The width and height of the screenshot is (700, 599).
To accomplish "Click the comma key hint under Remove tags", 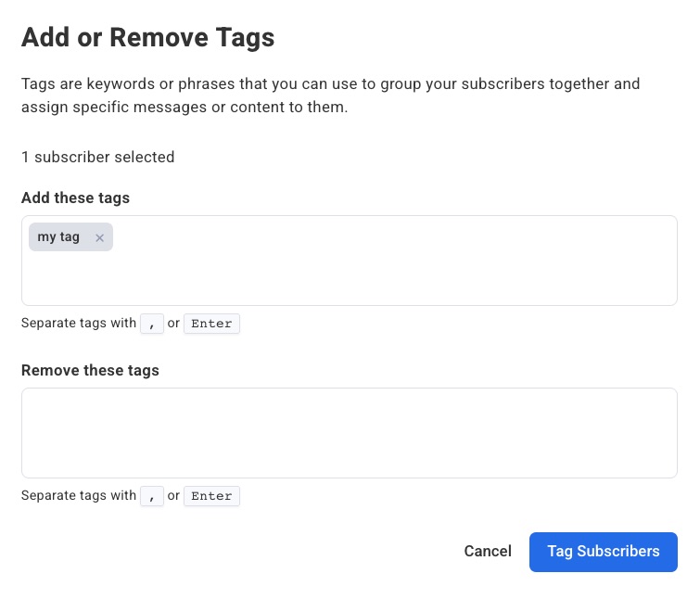I will 151,496.
